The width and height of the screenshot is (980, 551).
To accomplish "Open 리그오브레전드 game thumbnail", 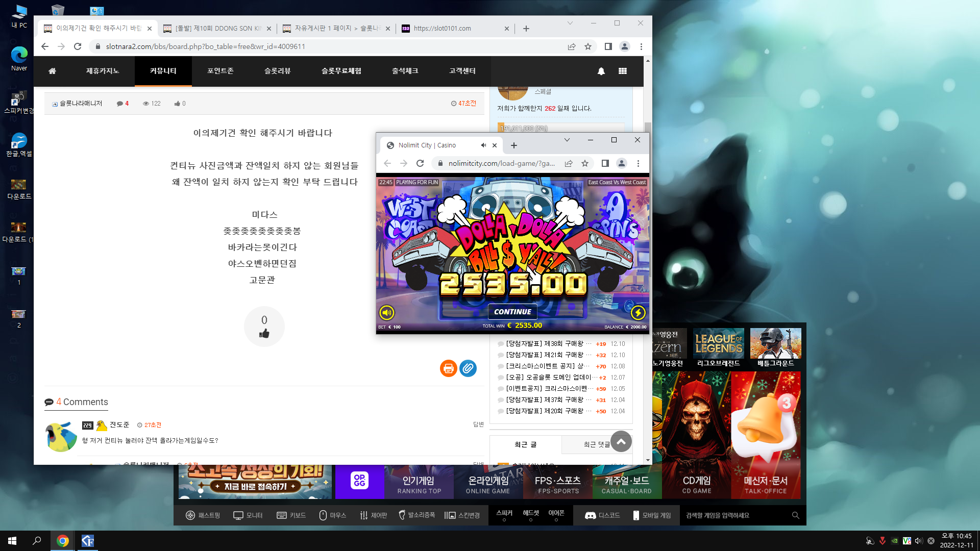I will tap(719, 348).
